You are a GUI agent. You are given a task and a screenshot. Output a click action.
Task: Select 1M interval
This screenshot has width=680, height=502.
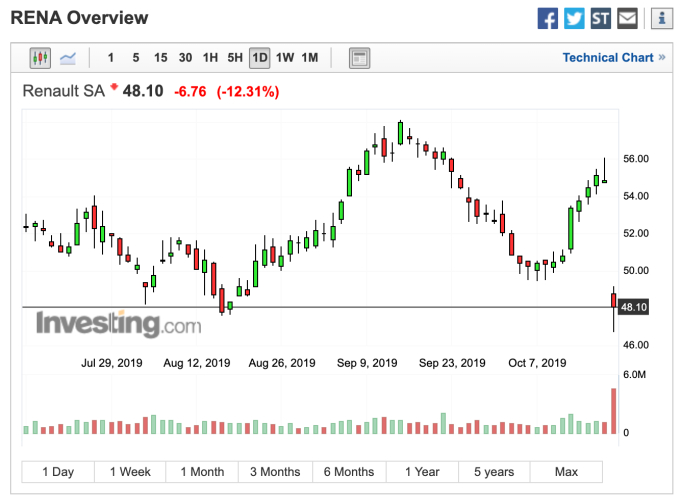coord(310,58)
